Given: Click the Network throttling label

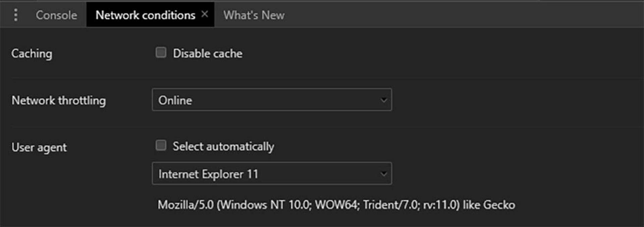Looking at the screenshot, I should pos(59,100).
